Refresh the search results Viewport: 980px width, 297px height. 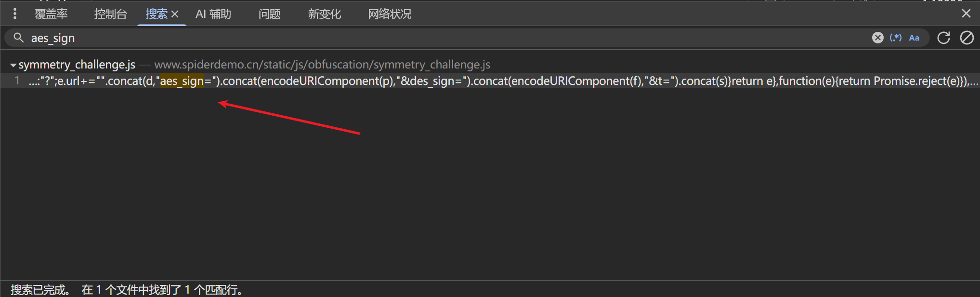(943, 38)
